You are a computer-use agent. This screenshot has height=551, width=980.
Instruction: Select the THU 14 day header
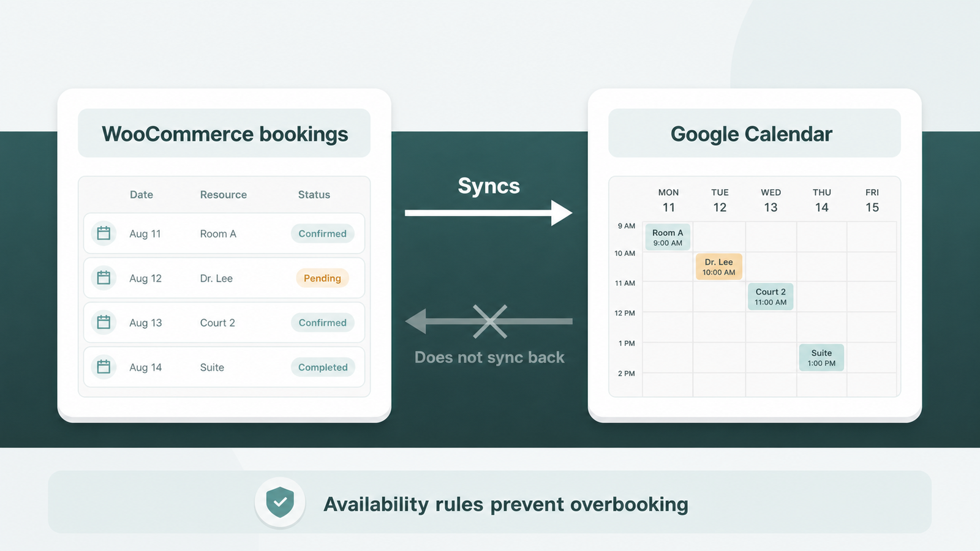(x=822, y=201)
